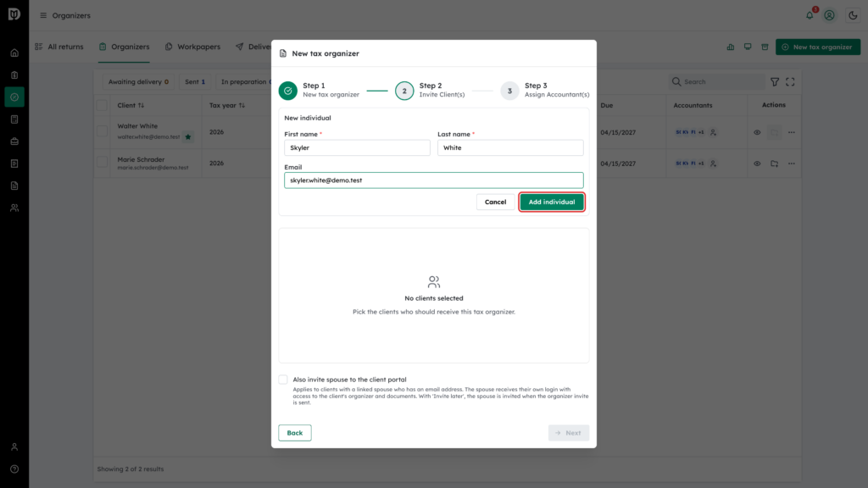Click the star icon next to Walter White
Image resolution: width=868 pixels, height=488 pixels.
188,136
